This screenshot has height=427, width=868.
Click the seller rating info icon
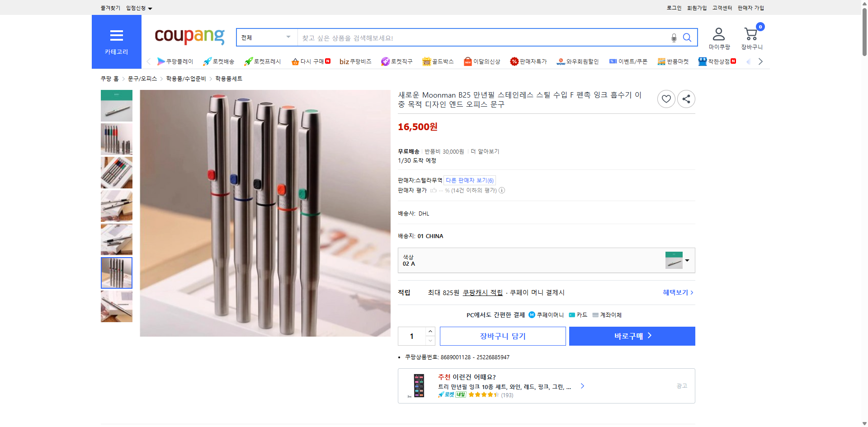502,190
